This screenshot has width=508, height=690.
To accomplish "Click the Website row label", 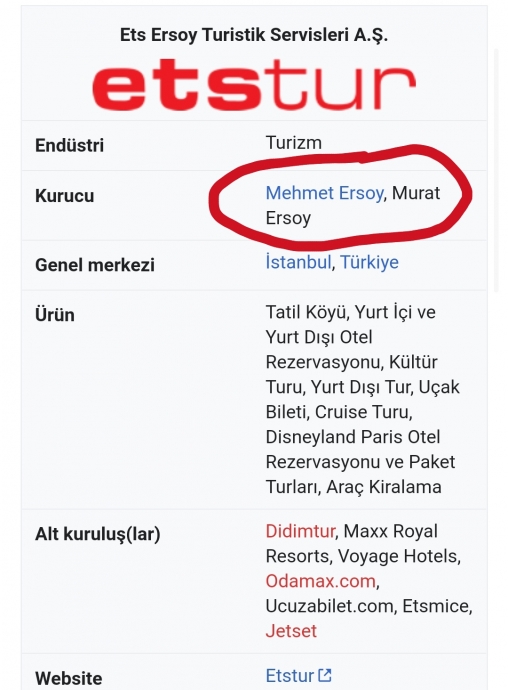I will 69,678.
